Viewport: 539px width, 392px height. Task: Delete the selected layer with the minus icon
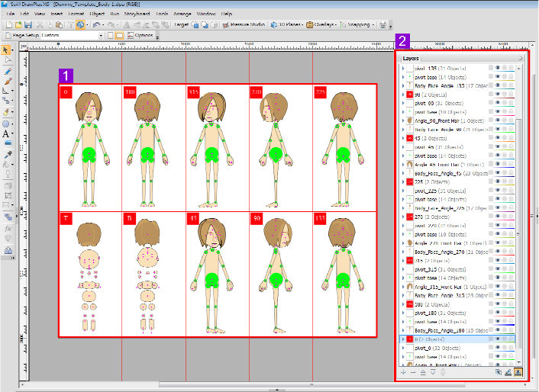coord(414,371)
